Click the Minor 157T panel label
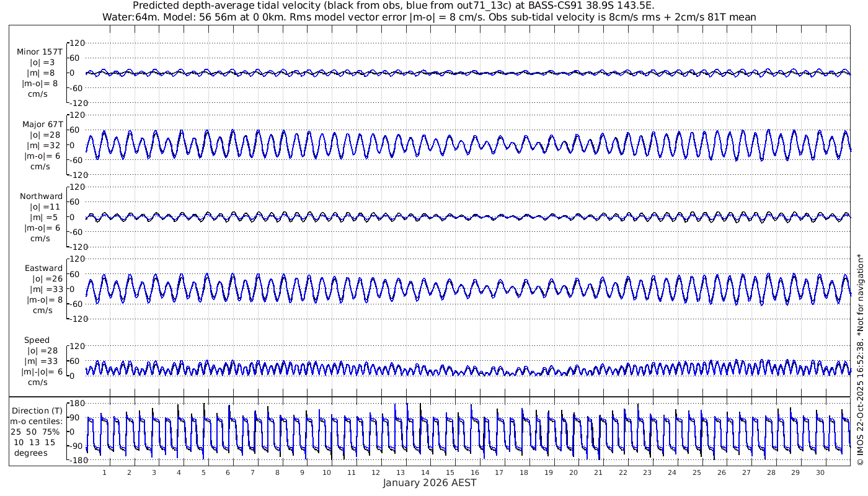Viewport: 868px width, 496px height. coord(40,52)
